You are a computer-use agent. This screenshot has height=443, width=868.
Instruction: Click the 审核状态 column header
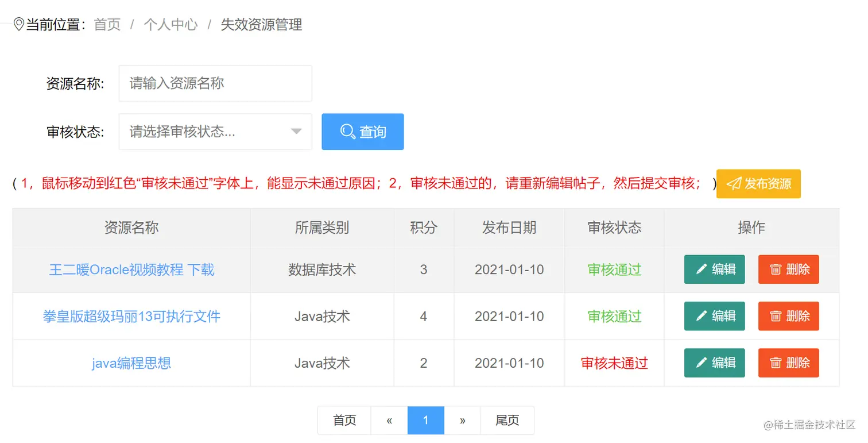pyautogui.click(x=614, y=228)
